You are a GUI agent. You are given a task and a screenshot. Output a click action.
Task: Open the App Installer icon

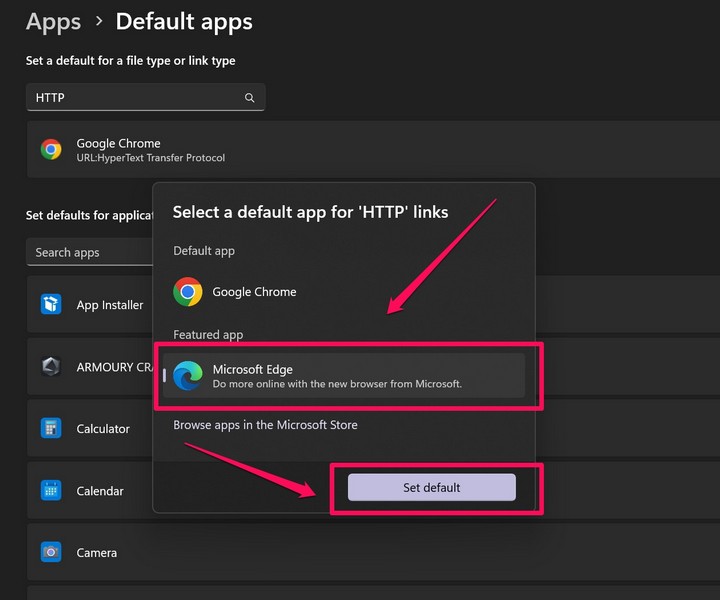pos(51,305)
